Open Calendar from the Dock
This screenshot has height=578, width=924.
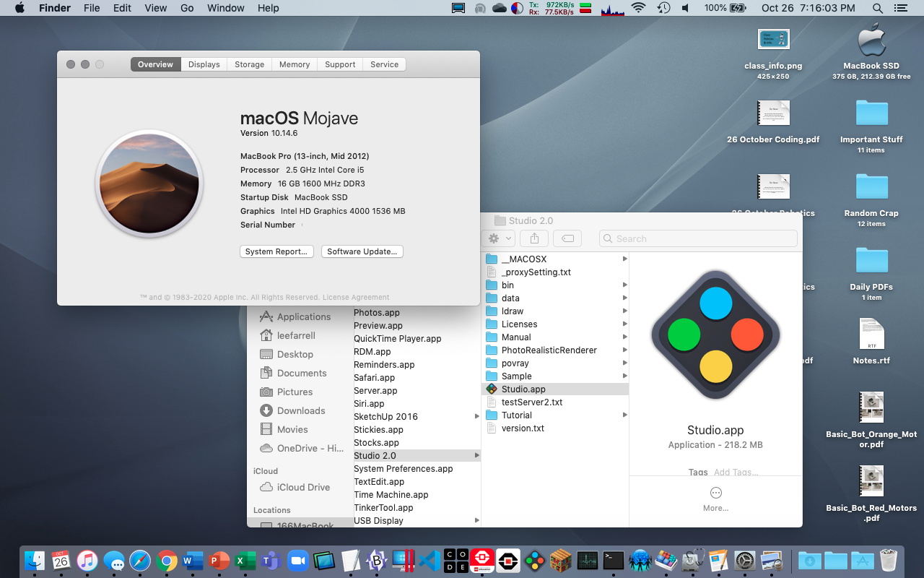point(61,561)
